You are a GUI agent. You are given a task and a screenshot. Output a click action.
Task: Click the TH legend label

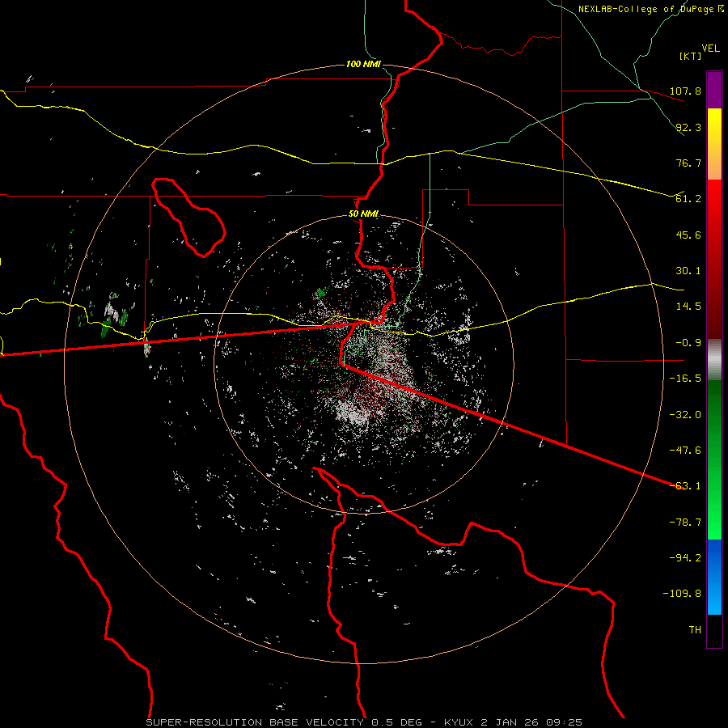[695, 630]
